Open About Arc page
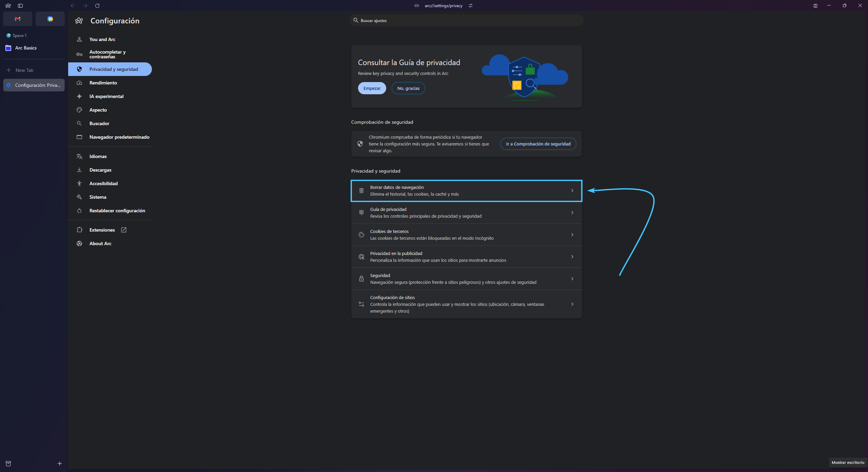This screenshot has height=472, width=868. tap(110, 243)
